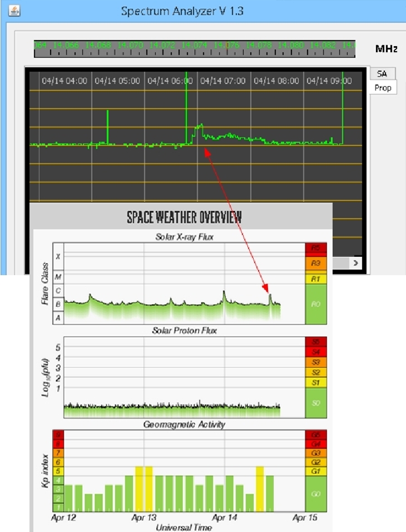Screen dimensions: 406x532
Task: Click the Apr 13 date label
Action: [x=145, y=517]
